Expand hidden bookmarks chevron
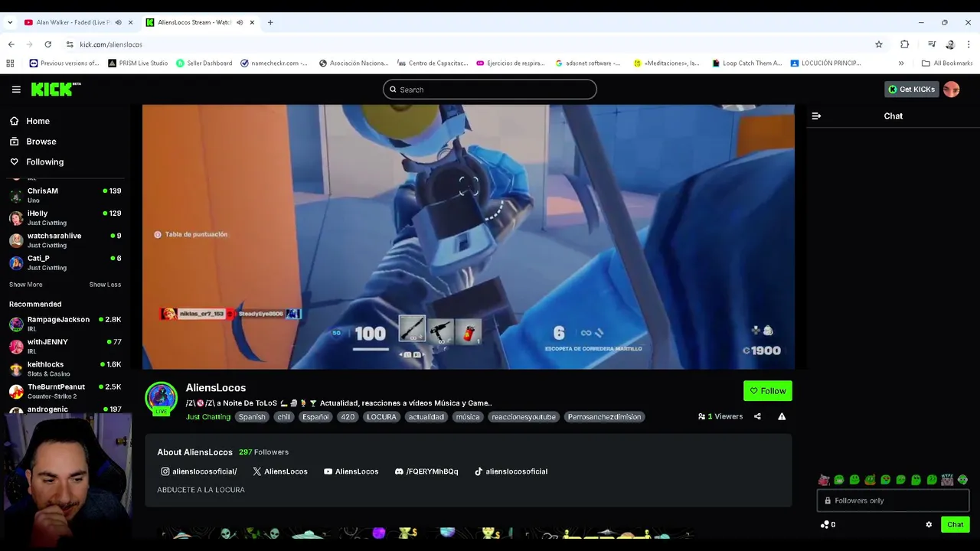Image resolution: width=980 pixels, height=551 pixels. click(x=901, y=64)
